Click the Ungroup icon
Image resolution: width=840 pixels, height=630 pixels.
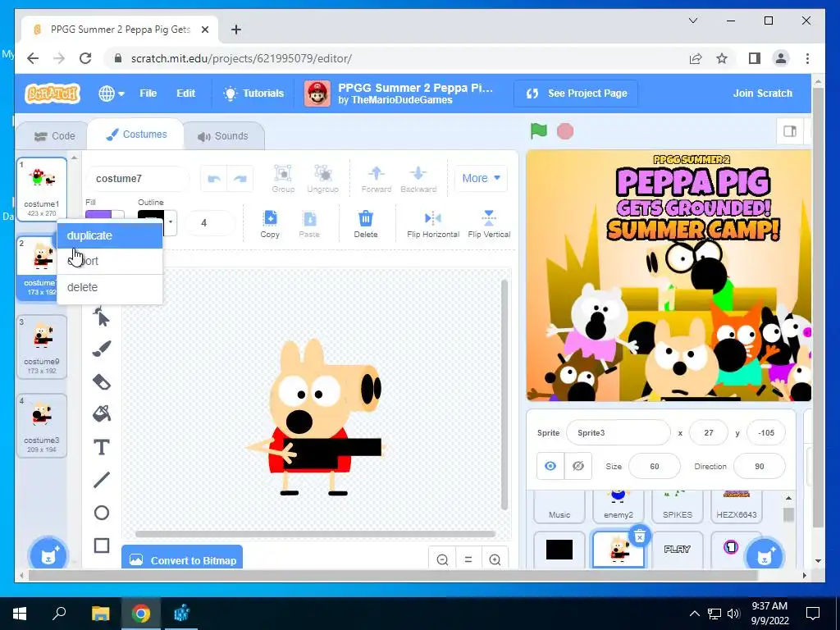(x=322, y=178)
